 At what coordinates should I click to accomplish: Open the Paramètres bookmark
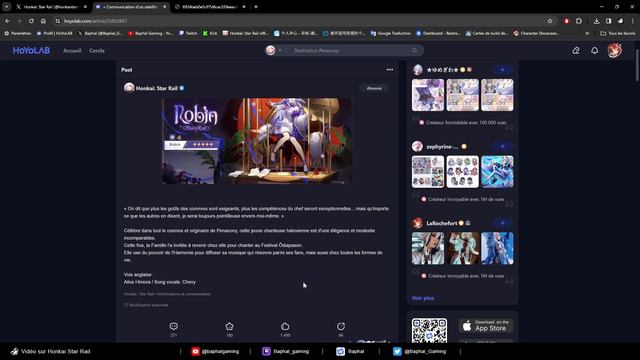tap(18, 33)
